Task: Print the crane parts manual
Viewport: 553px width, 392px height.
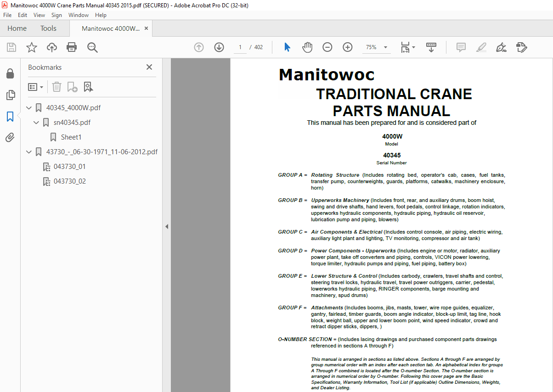Action: pyautogui.click(x=72, y=47)
